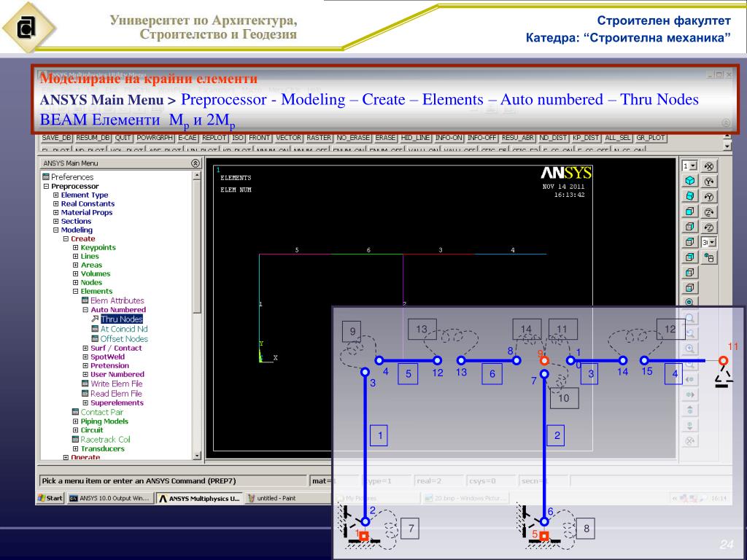
Task: Click POWRGRPH toolbar button
Action: click(x=155, y=138)
